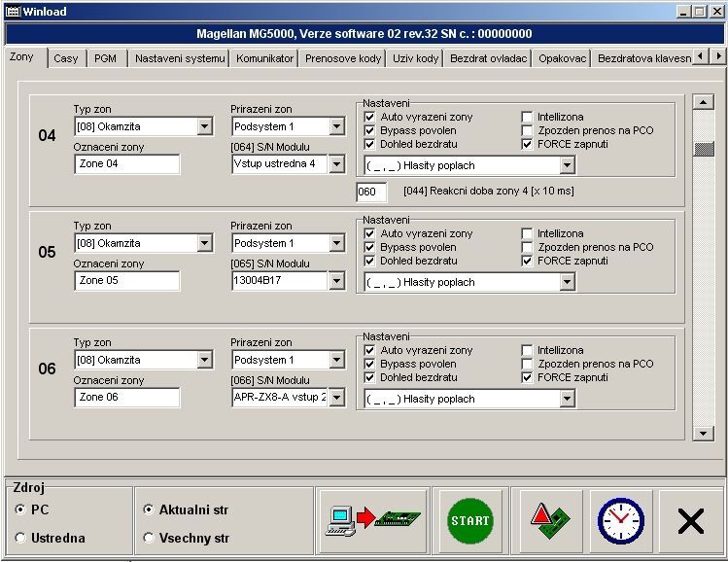728x562 pixels.
Task: Open Hlasity poplach dropdown for zone 06
Action: 568,399
